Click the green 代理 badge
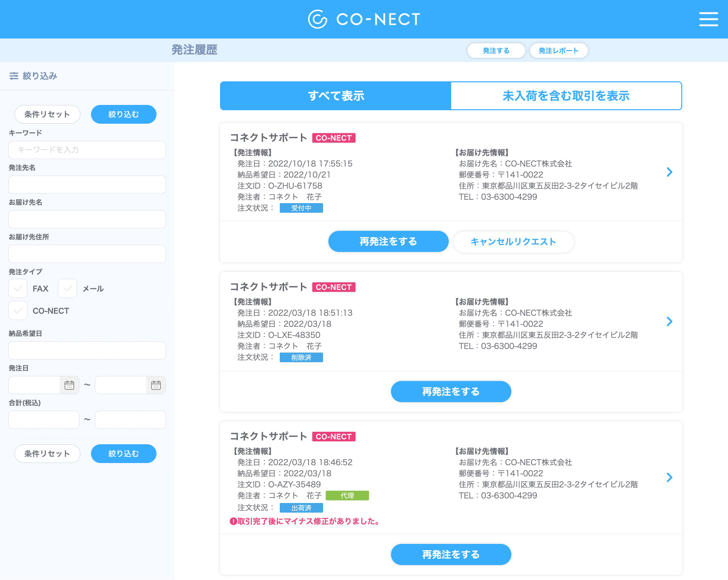Image resolution: width=728 pixels, height=580 pixels. (x=348, y=496)
